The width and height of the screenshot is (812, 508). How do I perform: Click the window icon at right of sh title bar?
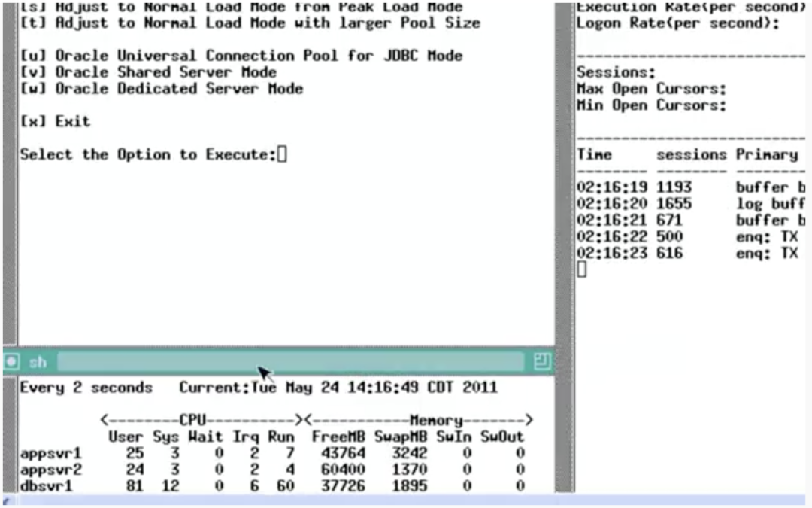541,360
